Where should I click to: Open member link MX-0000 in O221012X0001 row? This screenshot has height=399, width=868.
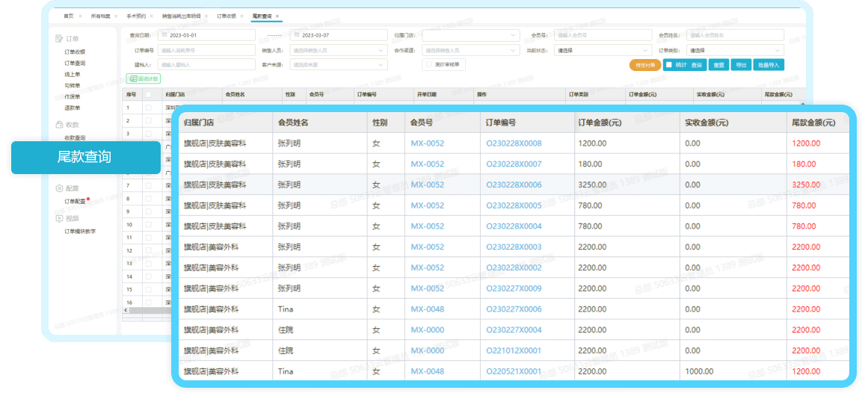(x=428, y=350)
